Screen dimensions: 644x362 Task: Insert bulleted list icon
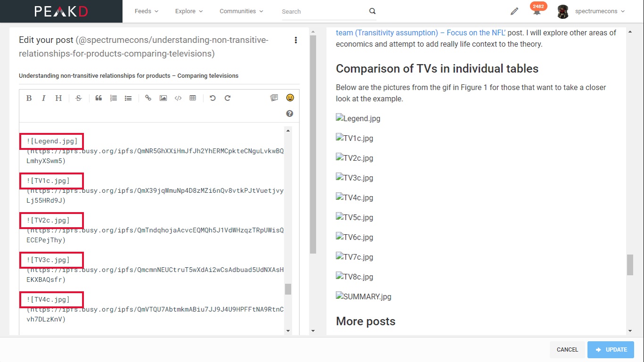128,98
